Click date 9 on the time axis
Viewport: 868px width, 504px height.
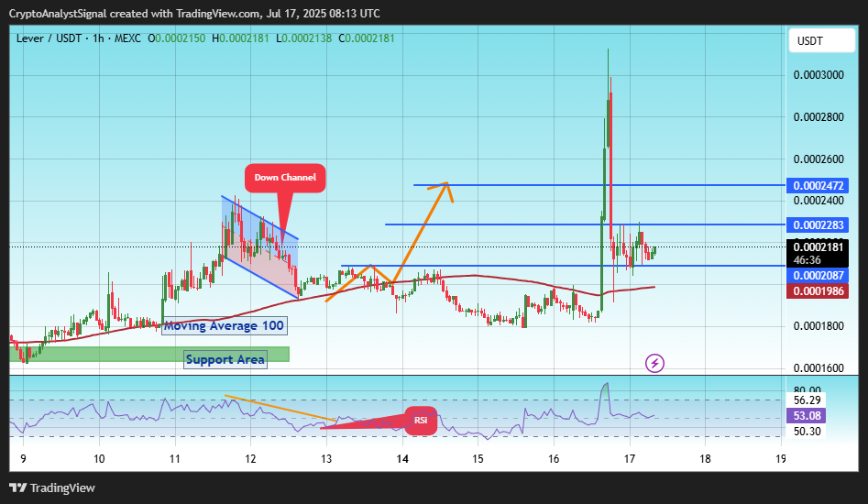(23, 458)
